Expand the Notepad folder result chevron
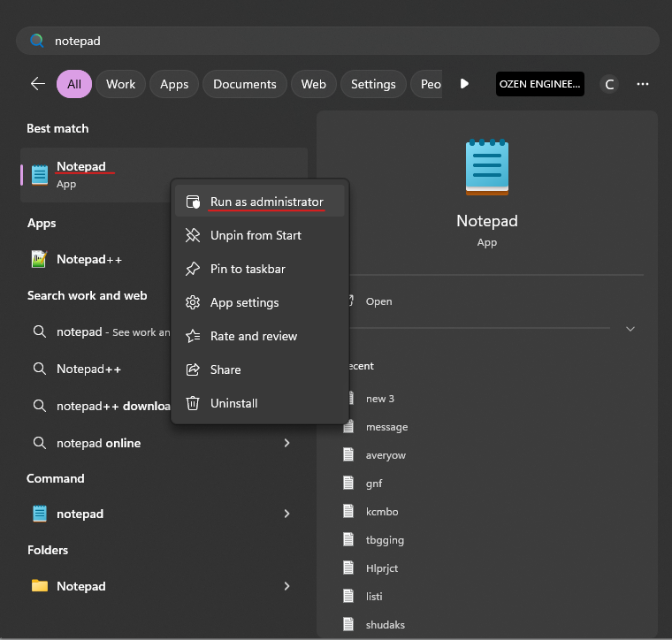Screen dimensions: 672x640 [x=286, y=586]
